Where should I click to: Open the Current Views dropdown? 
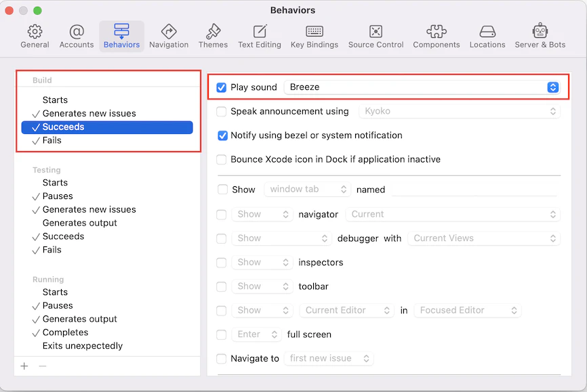coord(484,238)
